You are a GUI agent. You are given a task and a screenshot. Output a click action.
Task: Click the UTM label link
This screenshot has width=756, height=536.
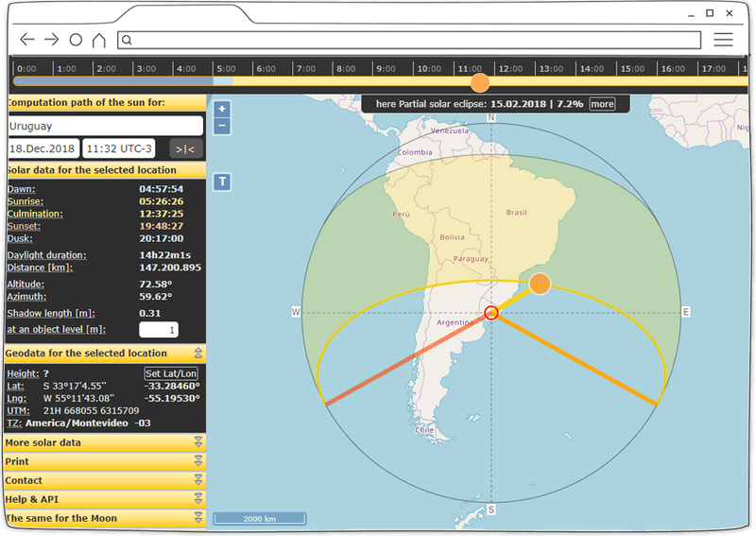tap(18, 410)
